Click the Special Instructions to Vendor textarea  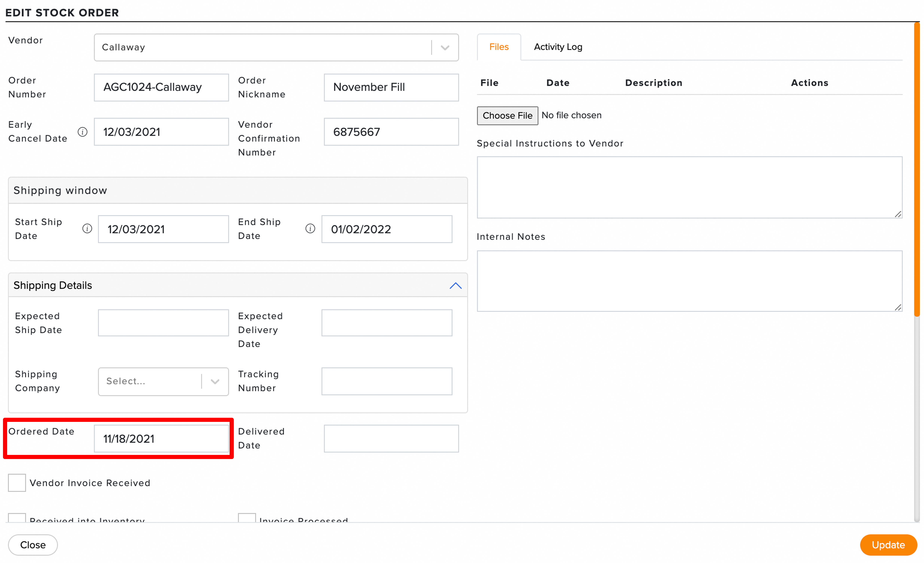689,187
